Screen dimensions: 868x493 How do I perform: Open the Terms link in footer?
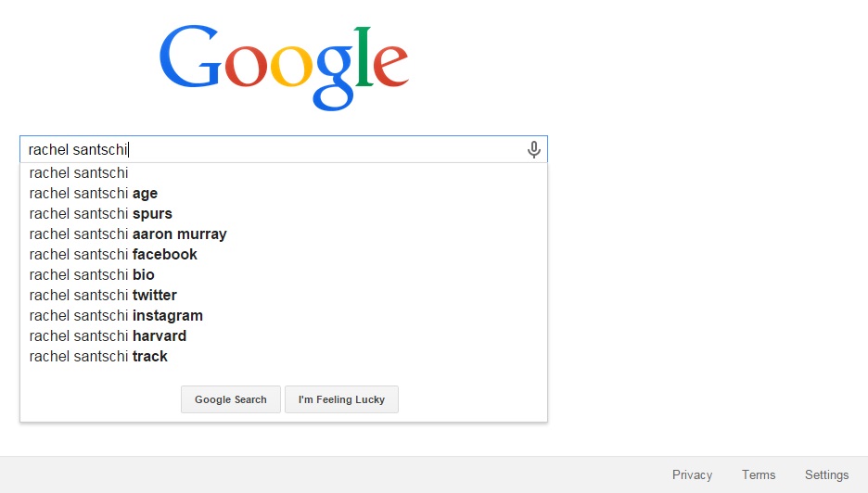(x=759, y=474)
